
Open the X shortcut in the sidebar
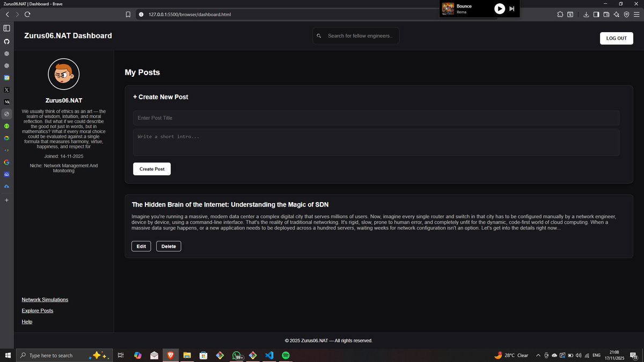click(x=6, y=90)
